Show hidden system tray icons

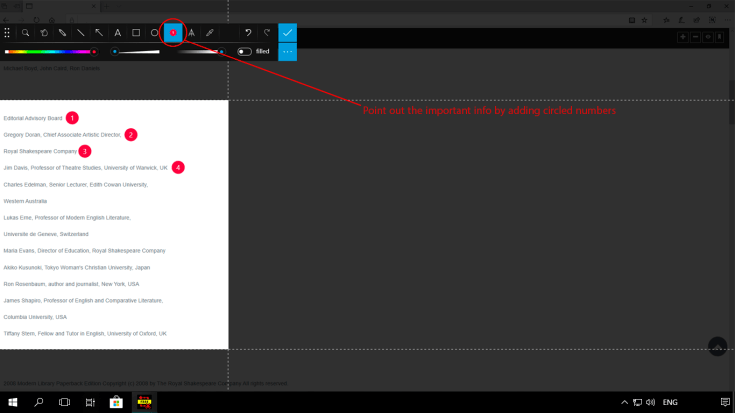tap(624, 402)
